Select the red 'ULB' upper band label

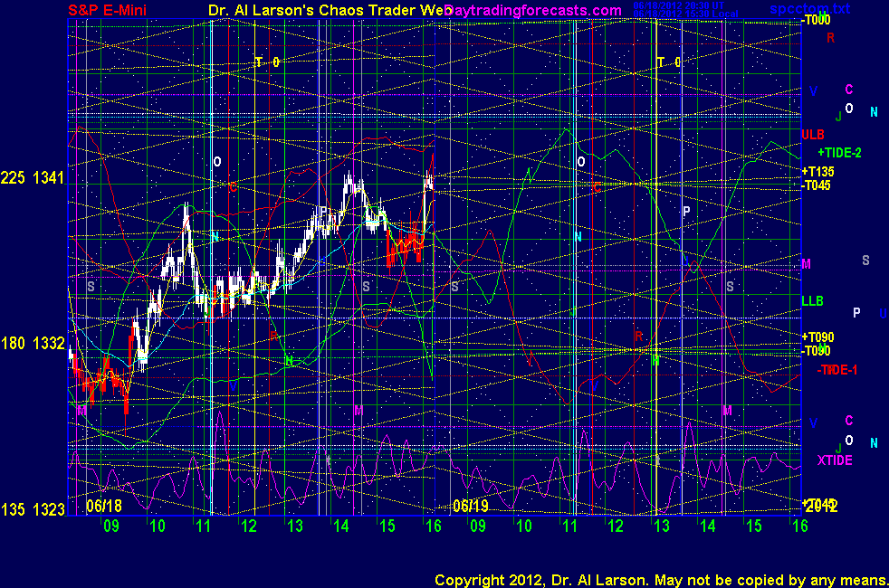(812, 135)
